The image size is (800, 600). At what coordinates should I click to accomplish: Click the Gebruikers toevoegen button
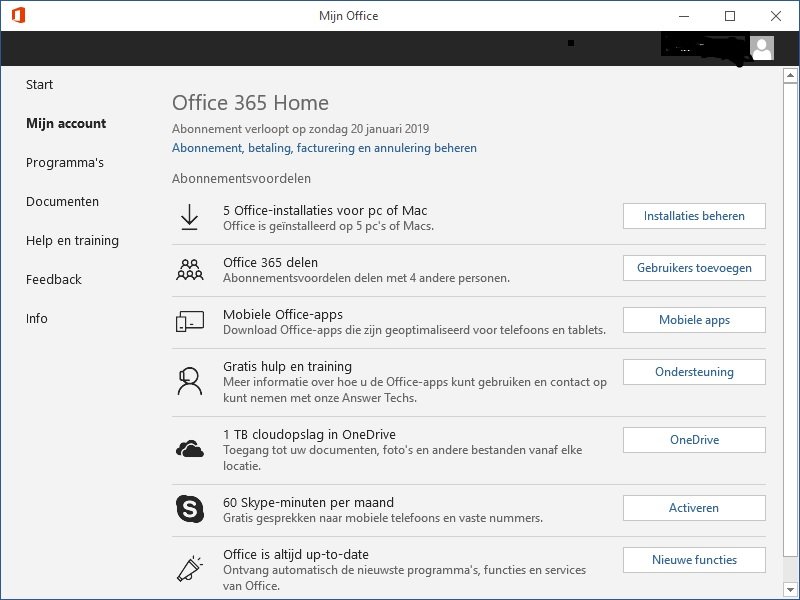click(x=694, y=268)
